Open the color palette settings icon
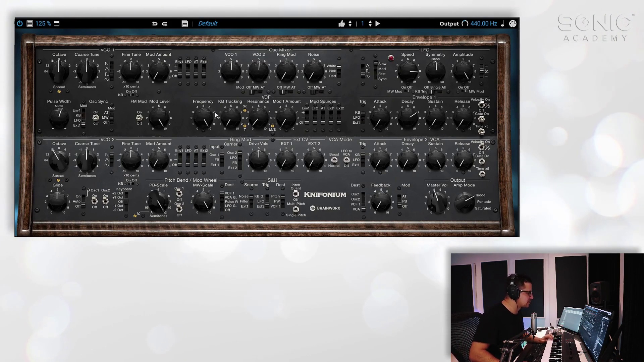 (513, 23)
